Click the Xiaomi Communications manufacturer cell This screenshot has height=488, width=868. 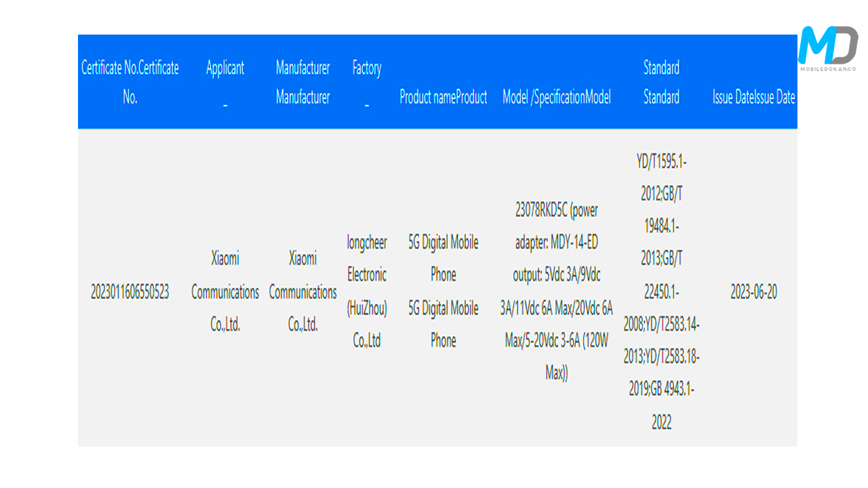pyautogui.click(x=302, y=292)
